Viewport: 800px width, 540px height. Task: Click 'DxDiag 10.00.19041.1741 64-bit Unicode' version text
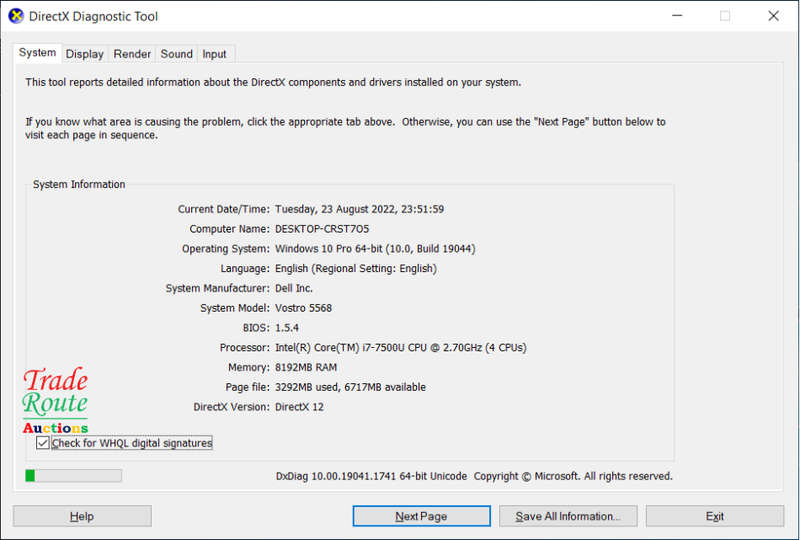tap(371, 476)
